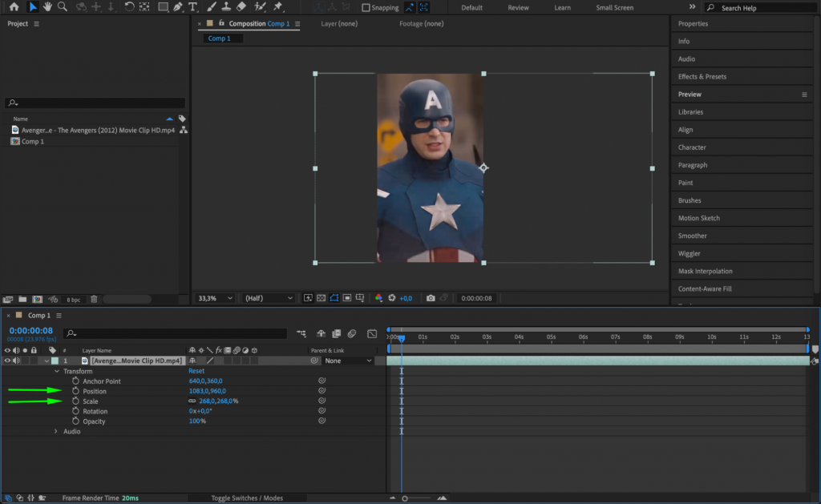The width and height of the screenshot is (821, 504).
Task: Mute audio on the movie clip layer
Action: [17, 361]
